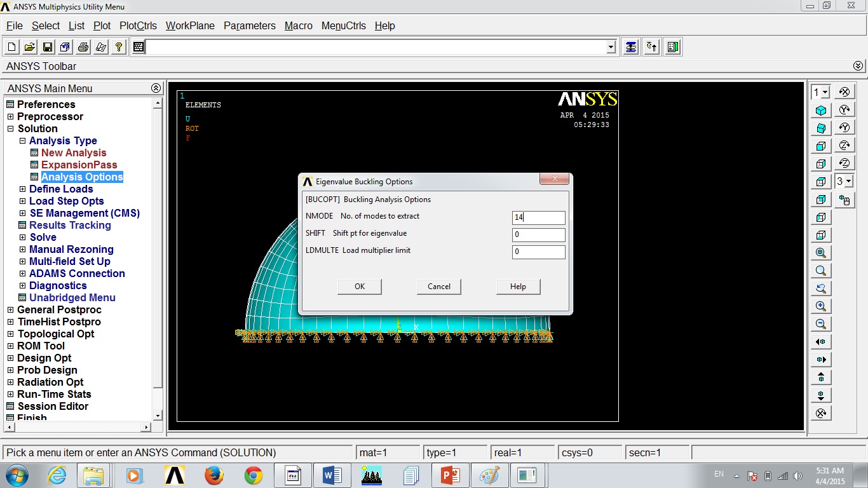Open the File menu
The height and width of the screenshot is (488, 868).
point(14,26)
